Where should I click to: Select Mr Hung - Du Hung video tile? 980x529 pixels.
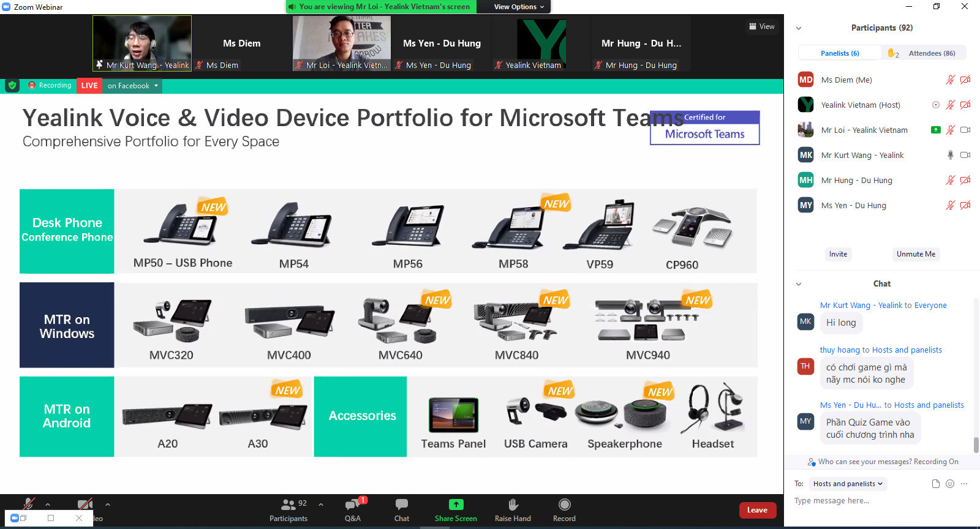(641, 43)
